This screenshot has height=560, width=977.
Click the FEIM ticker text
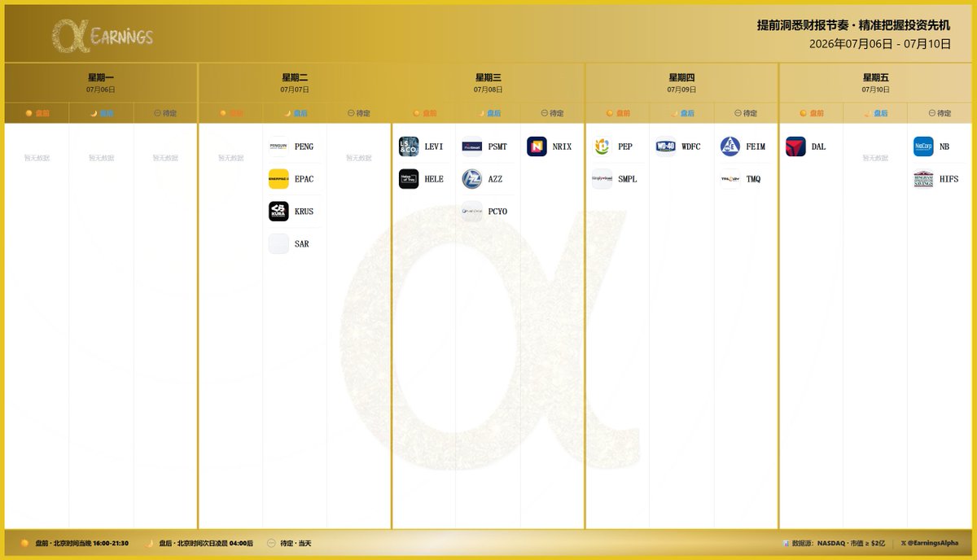(756, 147)
